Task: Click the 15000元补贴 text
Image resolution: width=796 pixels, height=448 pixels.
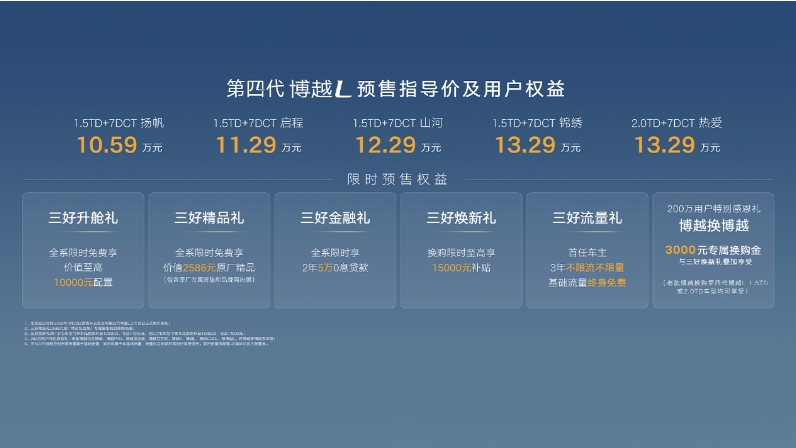Action: (461, 268)
